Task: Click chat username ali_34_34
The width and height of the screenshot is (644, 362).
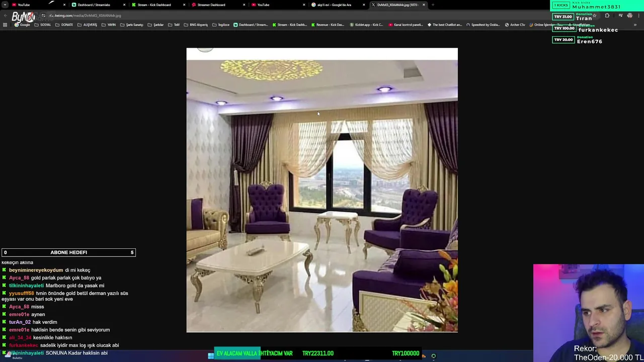Action: pyautogui.click(x=20, y=337)
